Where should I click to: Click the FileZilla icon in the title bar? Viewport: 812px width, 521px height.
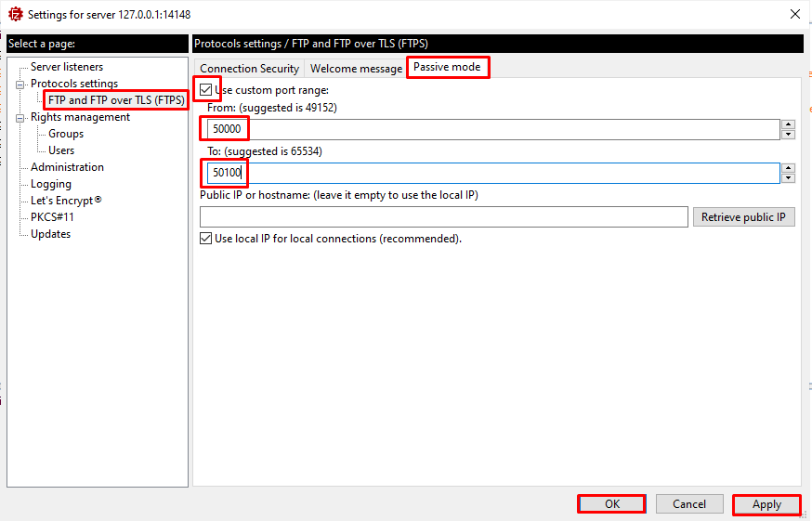[x=15, y=14]
